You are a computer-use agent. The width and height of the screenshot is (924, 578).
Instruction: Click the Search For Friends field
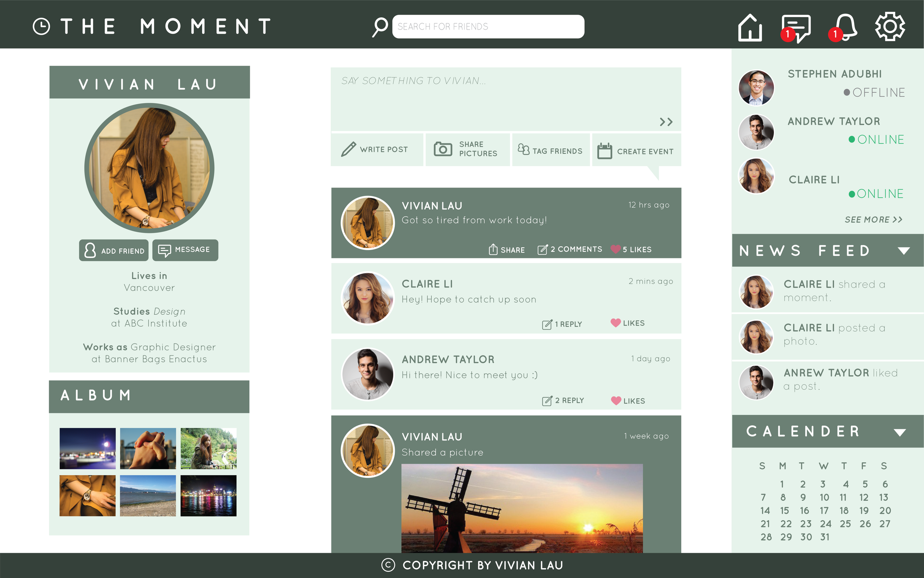point(488,27)
